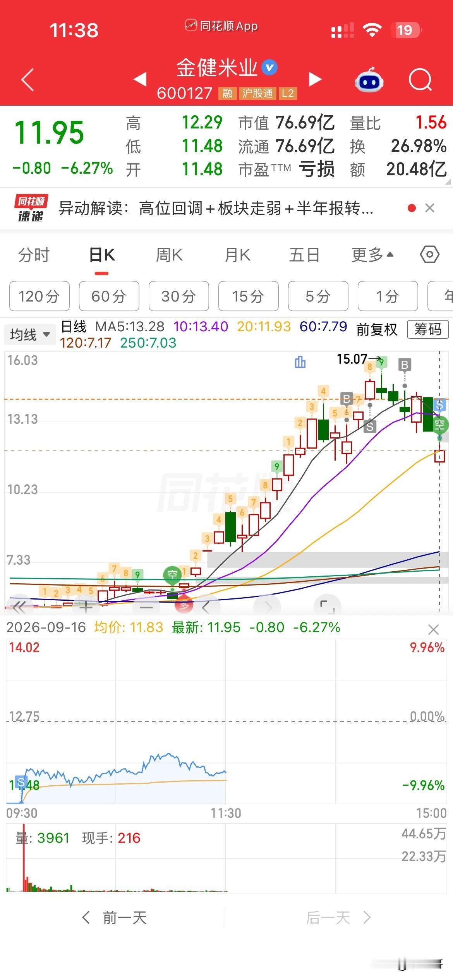Tap the 60:7.79 moving average label
The width and height of the screenshot is (453, 980).
click(323, 327)
